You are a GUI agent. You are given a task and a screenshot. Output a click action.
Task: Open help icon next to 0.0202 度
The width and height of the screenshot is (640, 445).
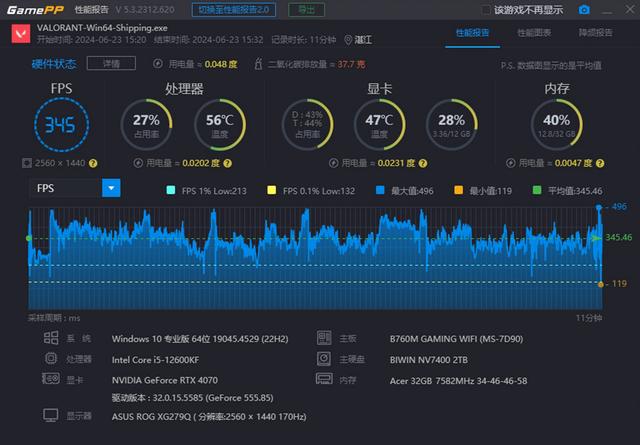click(x=228, y=163)
